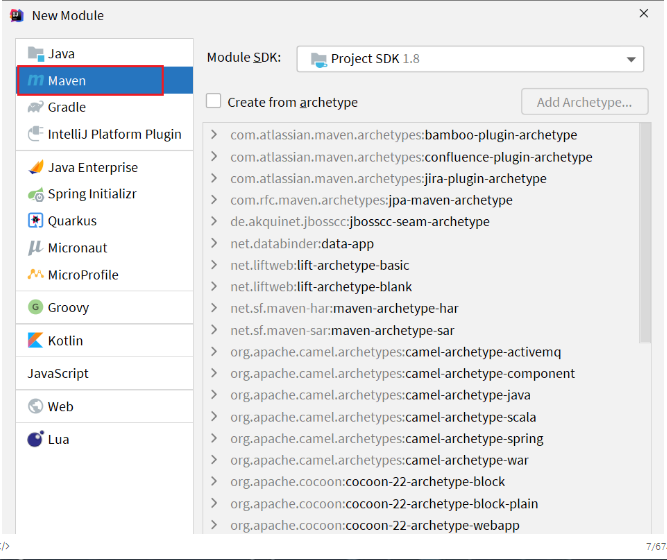
Task: Click the Quarkus icon
Action: click(36, 220)
